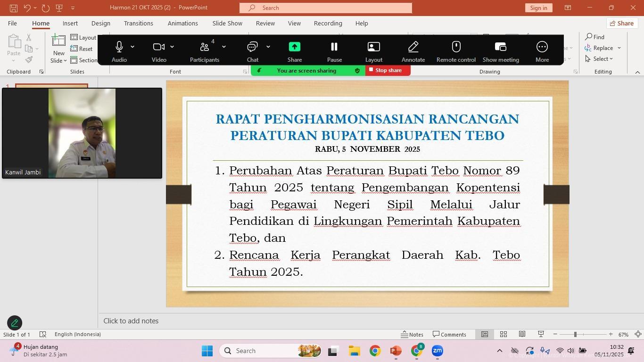Click the Stop share button
The image size is (644, 362).
pos(388,70)
